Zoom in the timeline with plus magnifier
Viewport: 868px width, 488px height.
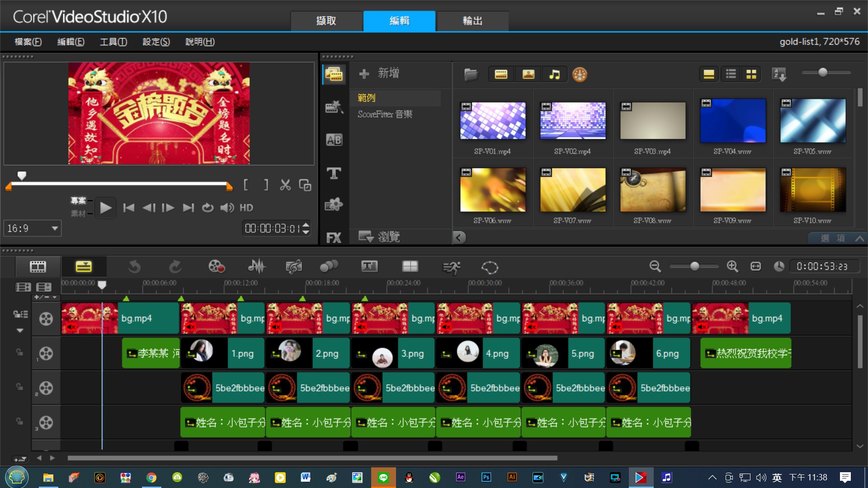pyautogui.click(x=732, y=267)
